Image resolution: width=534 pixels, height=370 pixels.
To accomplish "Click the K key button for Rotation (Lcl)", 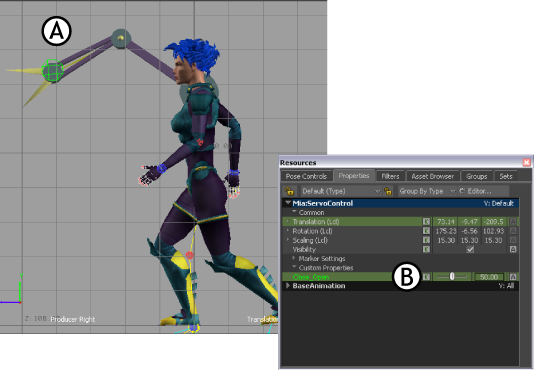I will point(426,231).
